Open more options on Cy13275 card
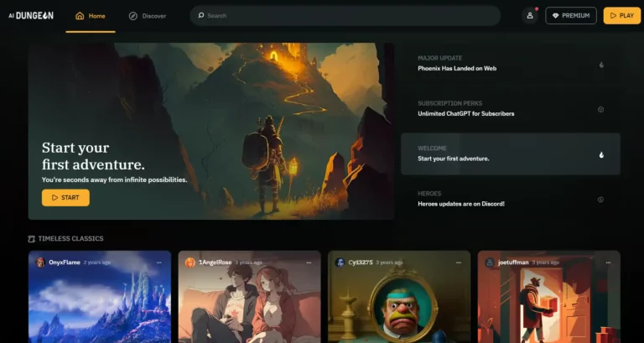644x343 pixels. point(459,262)
